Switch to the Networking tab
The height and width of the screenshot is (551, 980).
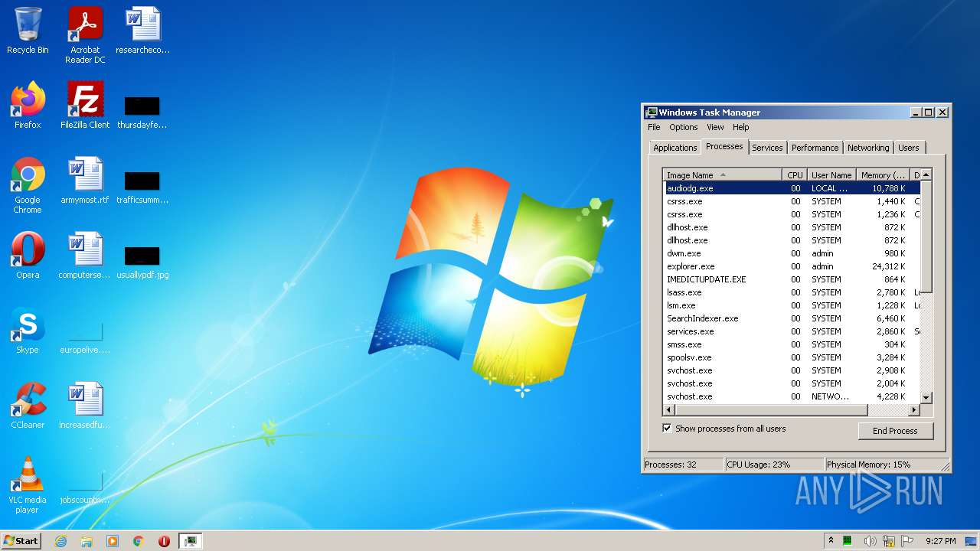point(868,148)
